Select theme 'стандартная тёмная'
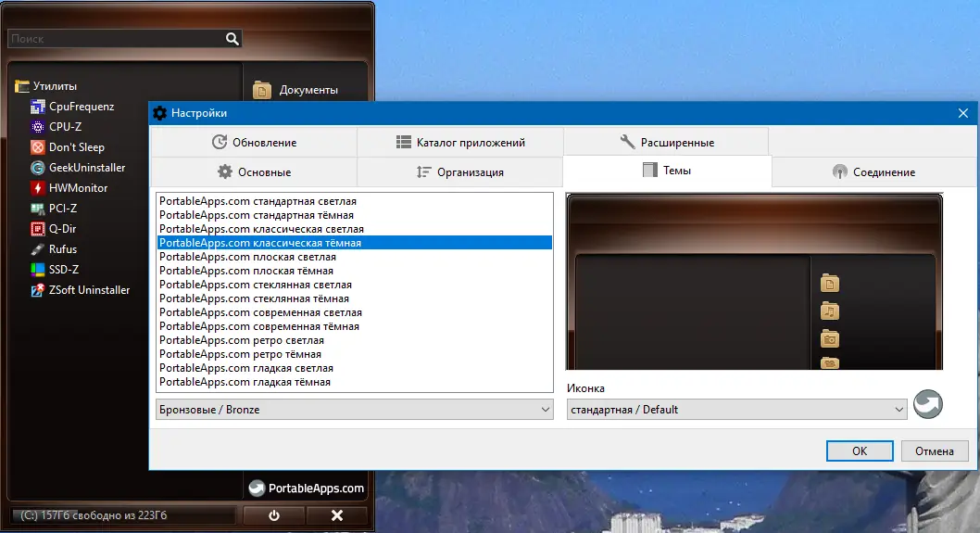Screen dimensions: 980x533 pos(355,215)
